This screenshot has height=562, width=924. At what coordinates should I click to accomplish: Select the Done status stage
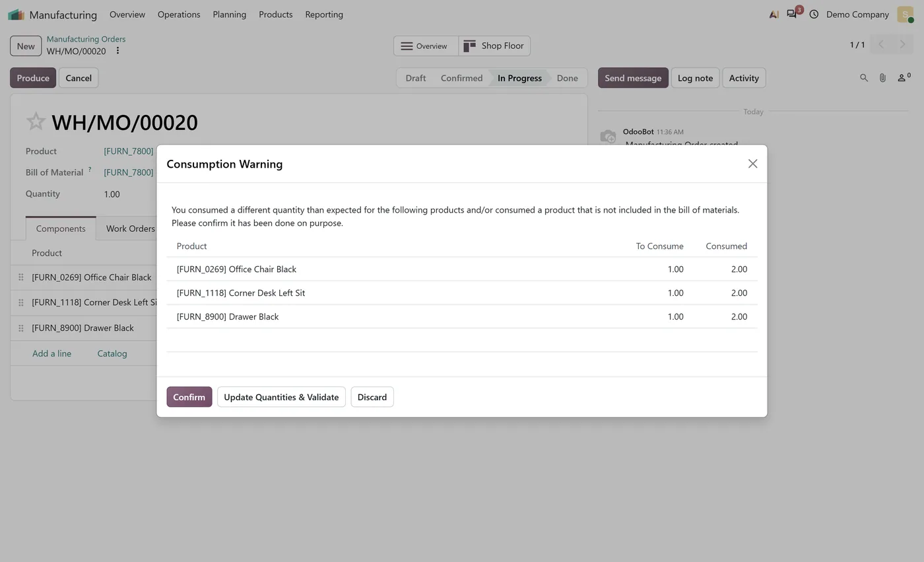pyautogui.click(x=567, y=78)
